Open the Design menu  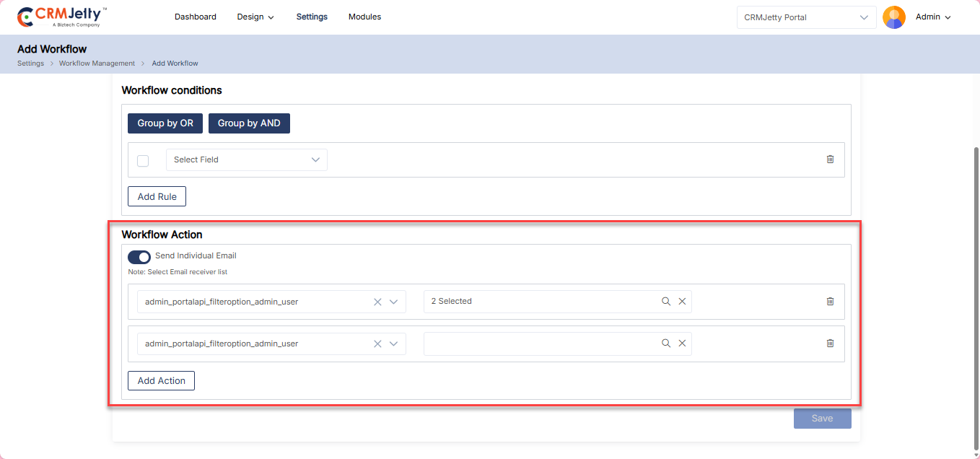(x=255, y=17)
